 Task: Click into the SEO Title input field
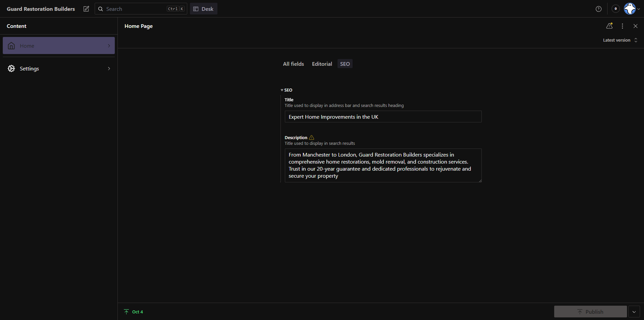383,117
